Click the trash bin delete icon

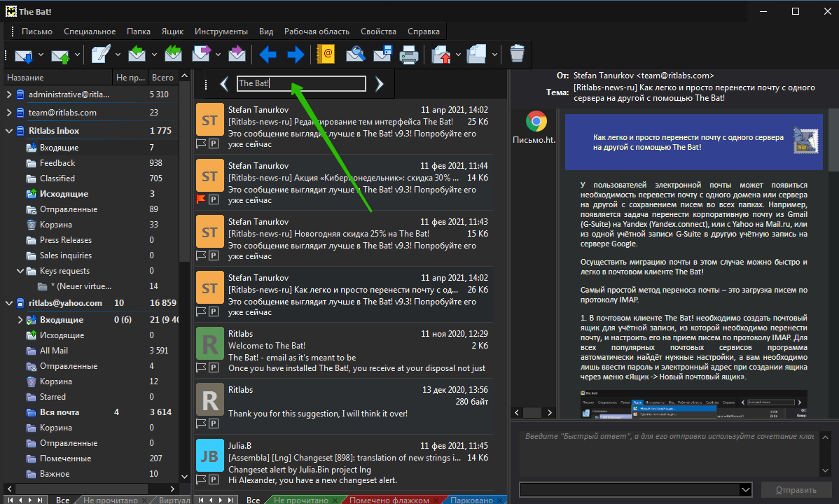coord(517,55)
